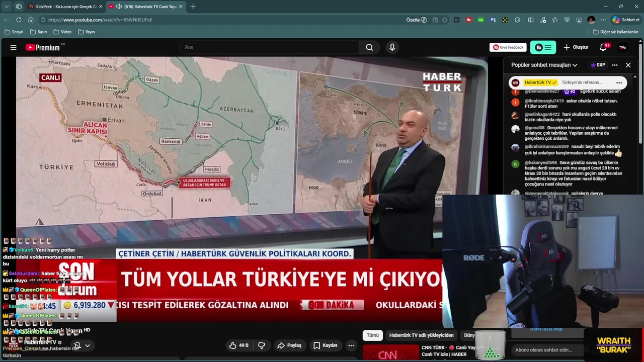Click @ibrahimsoylu7419 chat username
The width and height of the screenshot is (644, 362).
(544, 101)
